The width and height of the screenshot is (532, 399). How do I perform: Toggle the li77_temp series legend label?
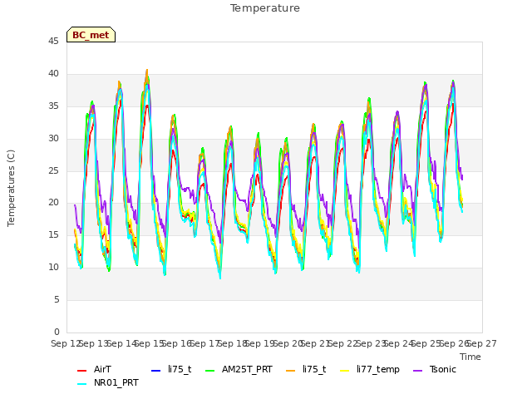[x=378, y=370]
